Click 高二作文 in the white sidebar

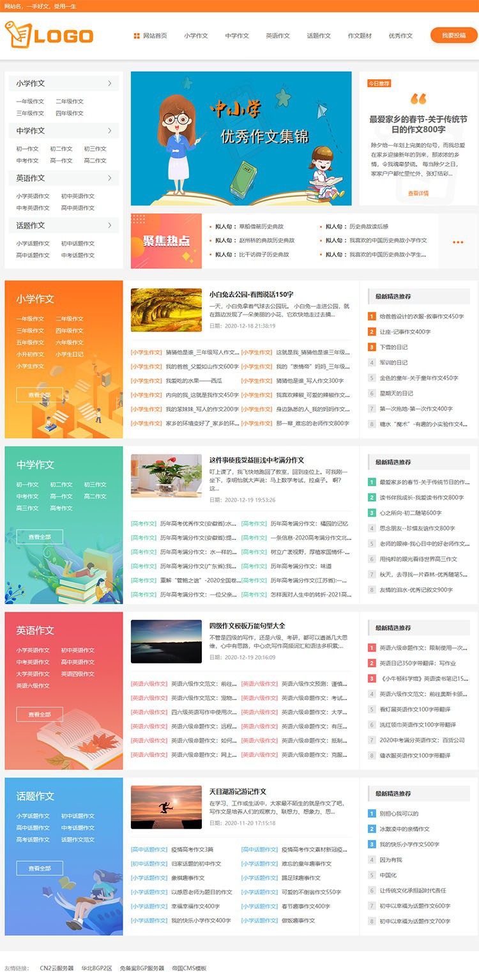point(95,160)
